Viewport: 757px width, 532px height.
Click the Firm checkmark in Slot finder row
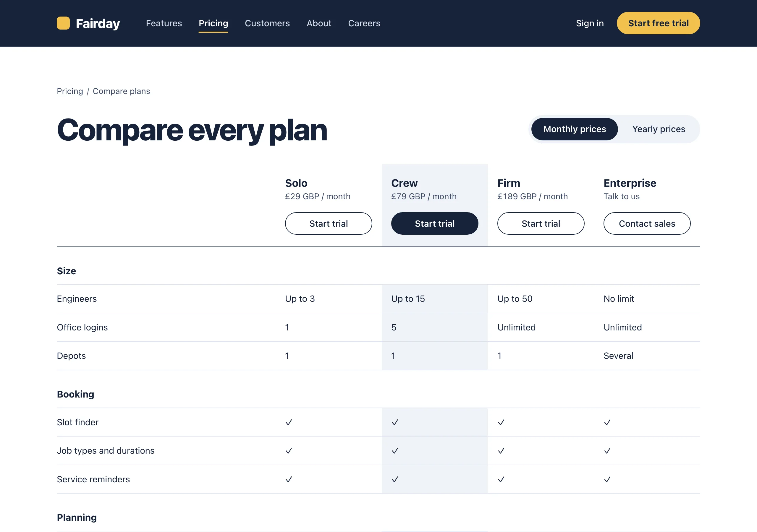pyautogui.click(x=501, y=422)
